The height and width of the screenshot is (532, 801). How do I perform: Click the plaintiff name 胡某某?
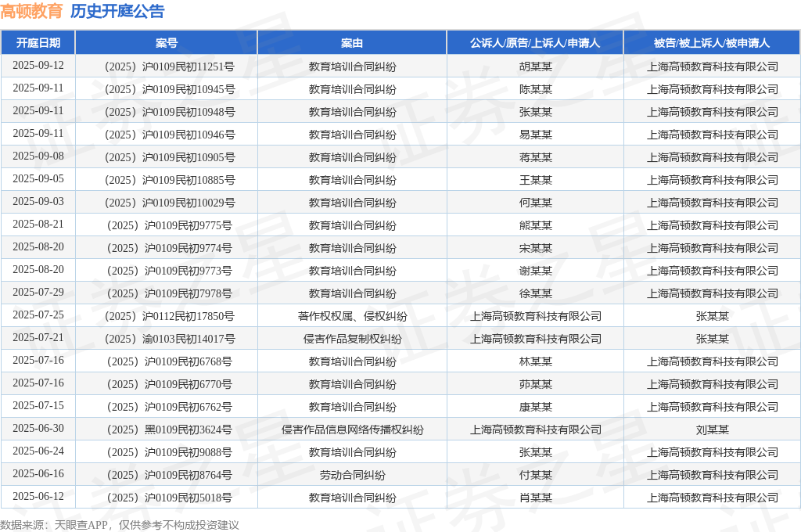535,66
